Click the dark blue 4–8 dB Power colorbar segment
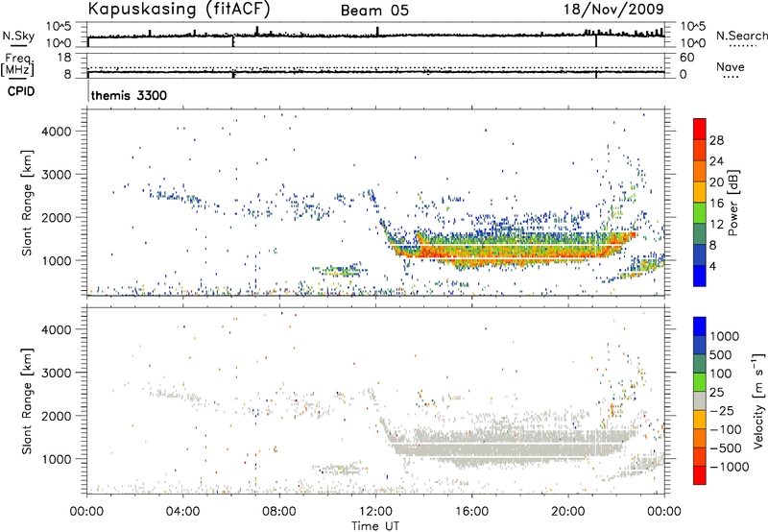The height and width of the screenshot is (532, 768). [x=700, y=255]
